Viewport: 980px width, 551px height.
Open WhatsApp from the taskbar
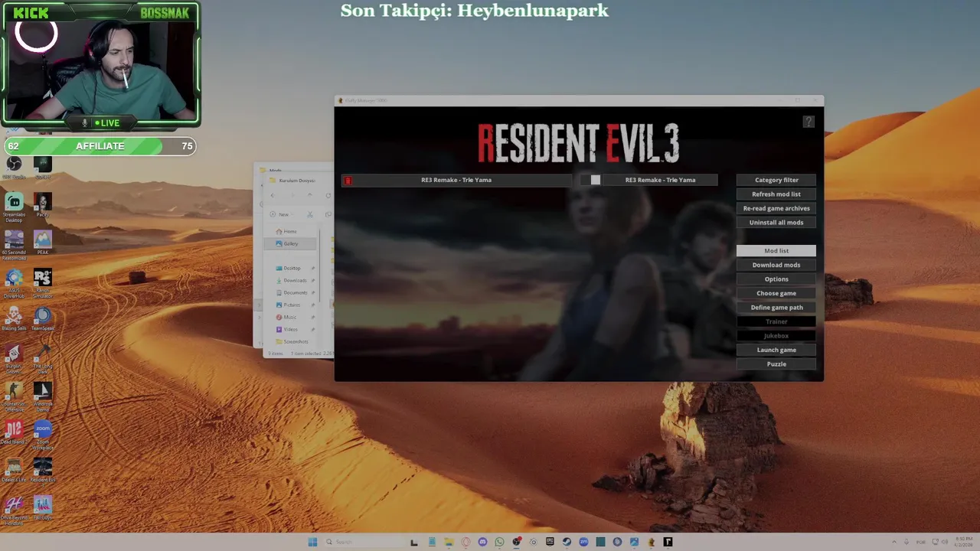[x=499, y=542]
